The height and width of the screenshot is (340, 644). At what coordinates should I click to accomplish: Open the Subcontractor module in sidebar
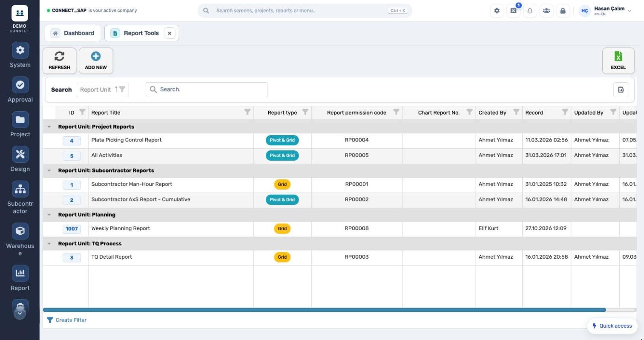click(x=20, y=198)
